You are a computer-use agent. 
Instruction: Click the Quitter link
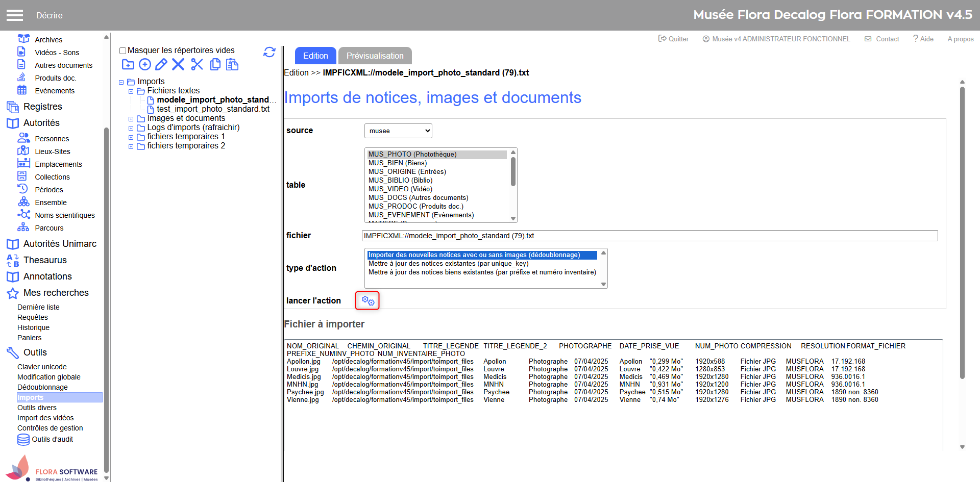[x=673, y=39]
